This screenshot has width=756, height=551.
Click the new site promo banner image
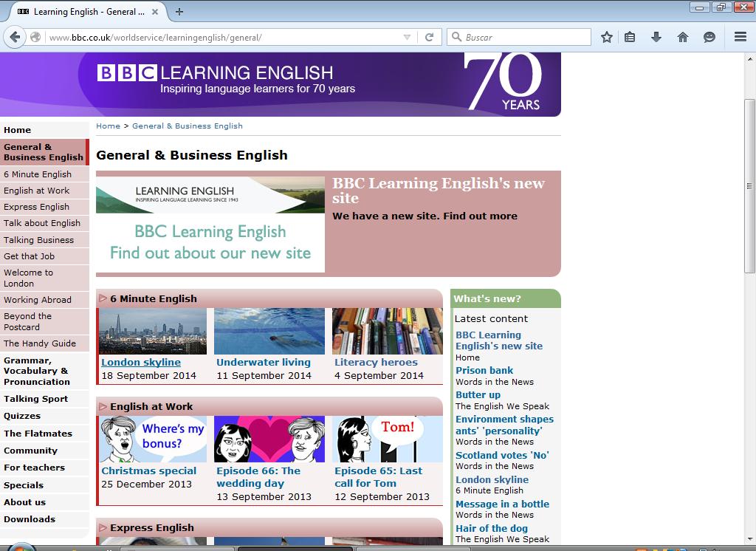pyautogui.click(x=210, y=225)
